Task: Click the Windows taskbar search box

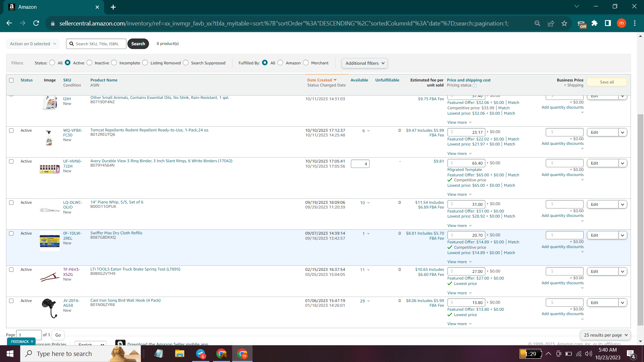Action: 80,354
